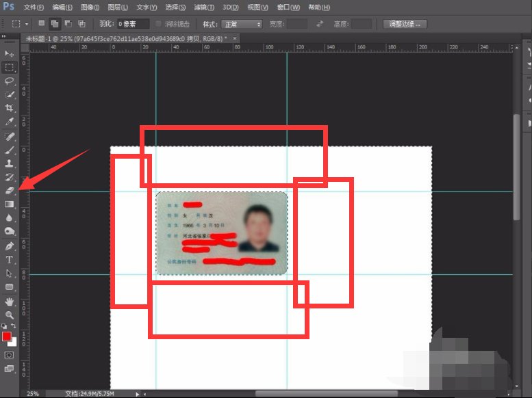The width and height of the screenshot is (532, 398).
Task: Choose the Clone Stamp tool
Action: coord(10,163)
